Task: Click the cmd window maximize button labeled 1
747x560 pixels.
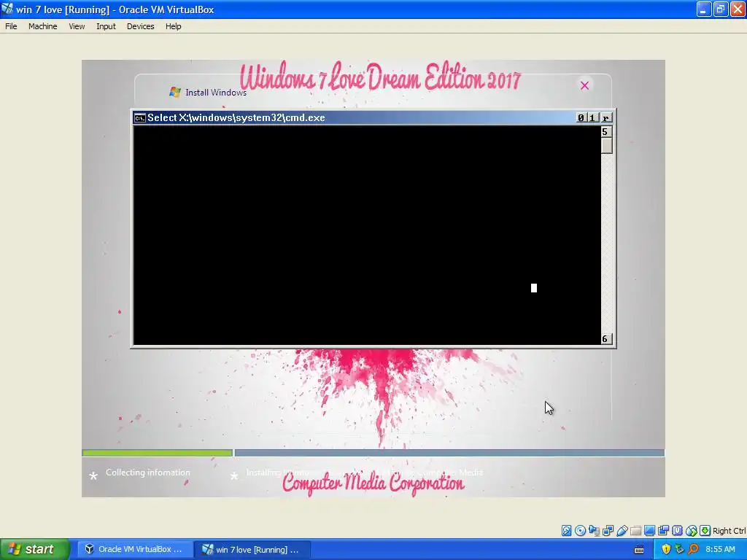Action: point(592,117)
